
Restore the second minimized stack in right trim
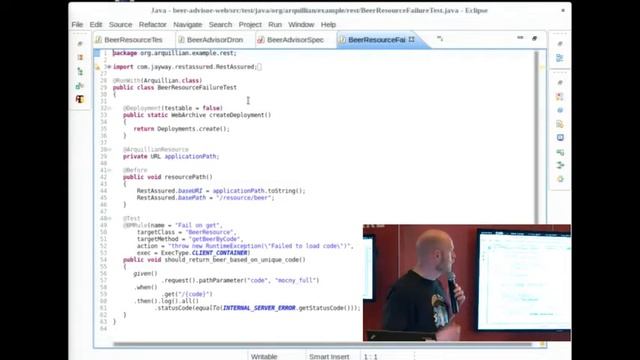[x=560, y=82]
